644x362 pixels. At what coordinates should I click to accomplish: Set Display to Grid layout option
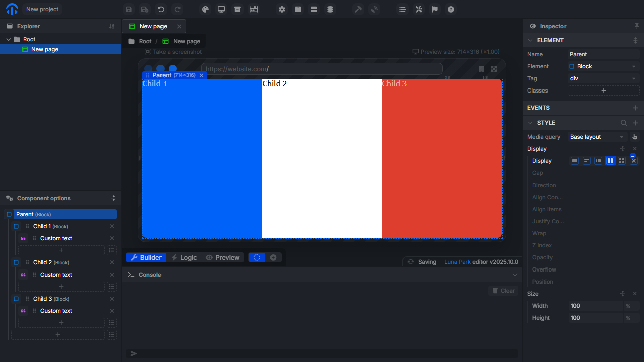622,160
